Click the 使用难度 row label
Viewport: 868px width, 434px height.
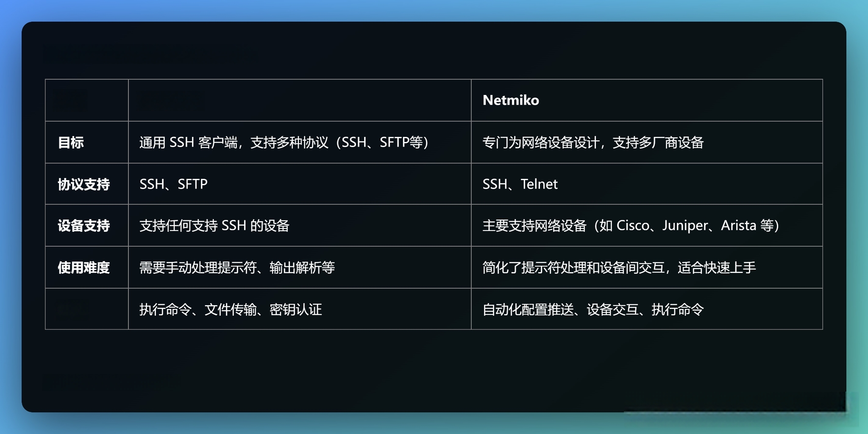tap(83, 267)
